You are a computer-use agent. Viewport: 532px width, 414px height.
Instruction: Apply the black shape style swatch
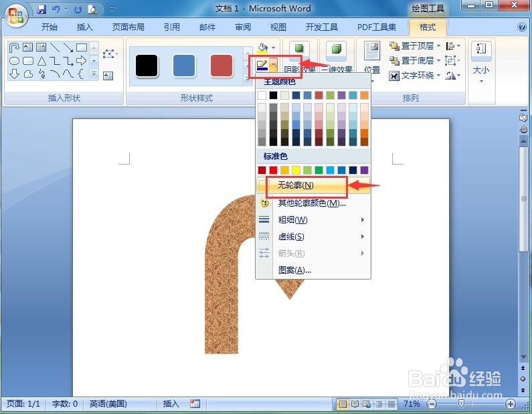coord(147,66)
